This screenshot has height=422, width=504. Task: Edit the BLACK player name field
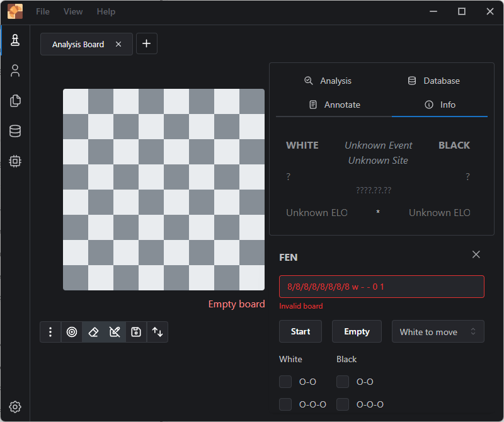[454, 145]
